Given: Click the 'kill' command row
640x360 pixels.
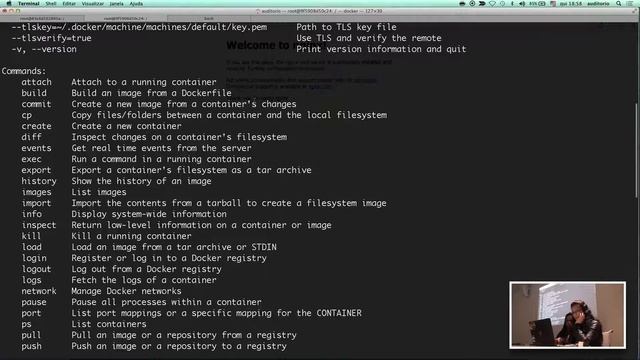Looking at the screenshot, I should click(x=106, y=236).
